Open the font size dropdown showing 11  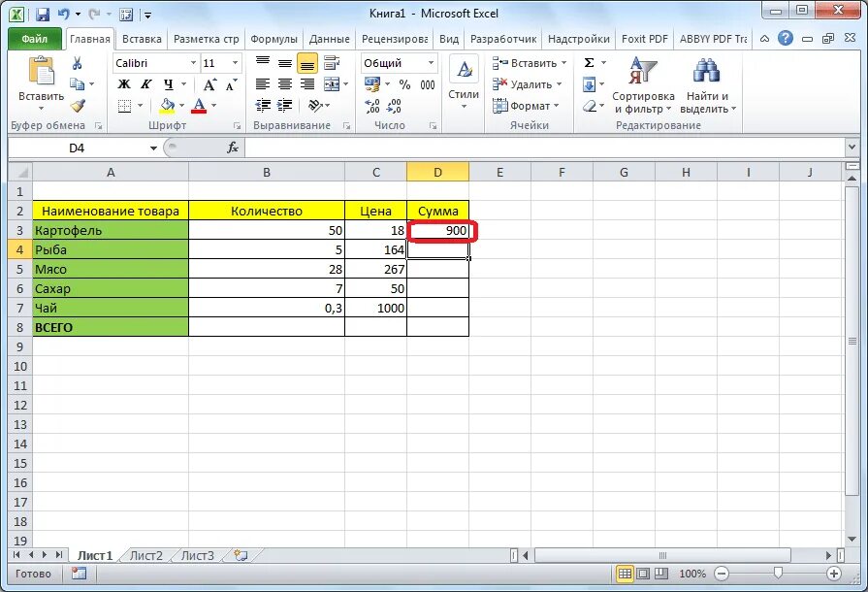(235, 62)
